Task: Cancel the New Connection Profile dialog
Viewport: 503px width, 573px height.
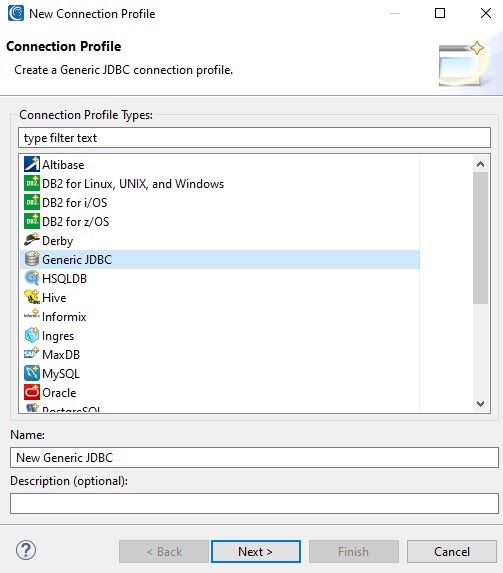Action: point(452,551)
